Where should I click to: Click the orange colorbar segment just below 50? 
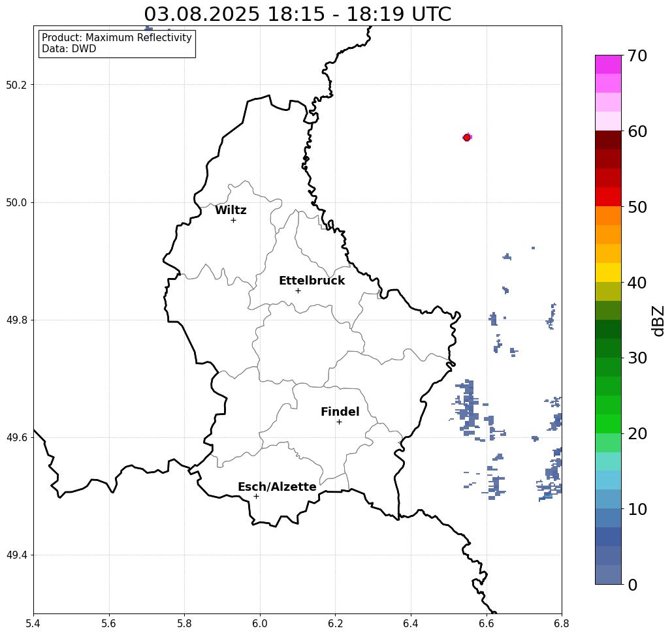608,216
